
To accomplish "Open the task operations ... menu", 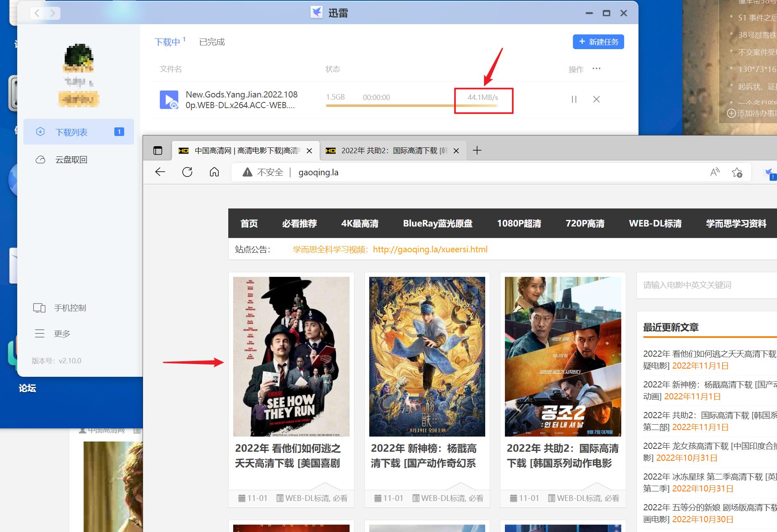I will click(596, 68).
